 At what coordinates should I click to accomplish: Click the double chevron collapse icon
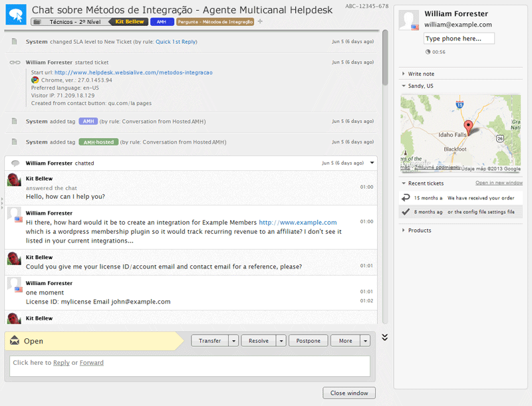[384, 338]
